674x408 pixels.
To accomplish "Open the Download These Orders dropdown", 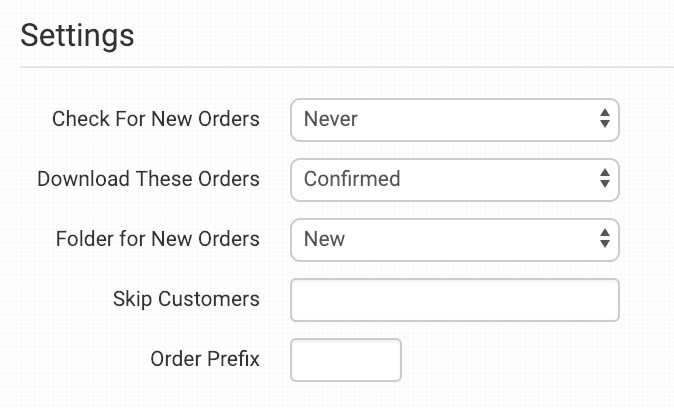I will pos(454,179).
